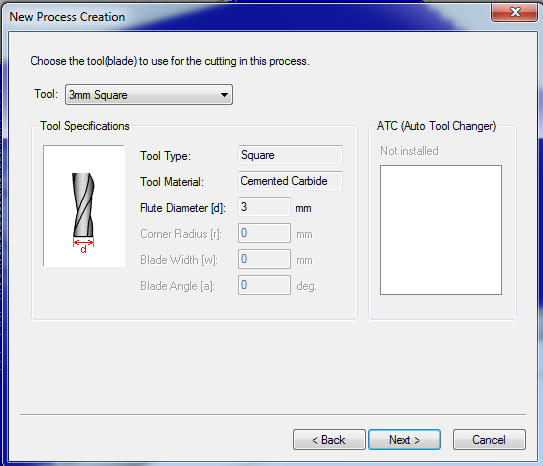Click the end mill tool illustration

point(84,206)
